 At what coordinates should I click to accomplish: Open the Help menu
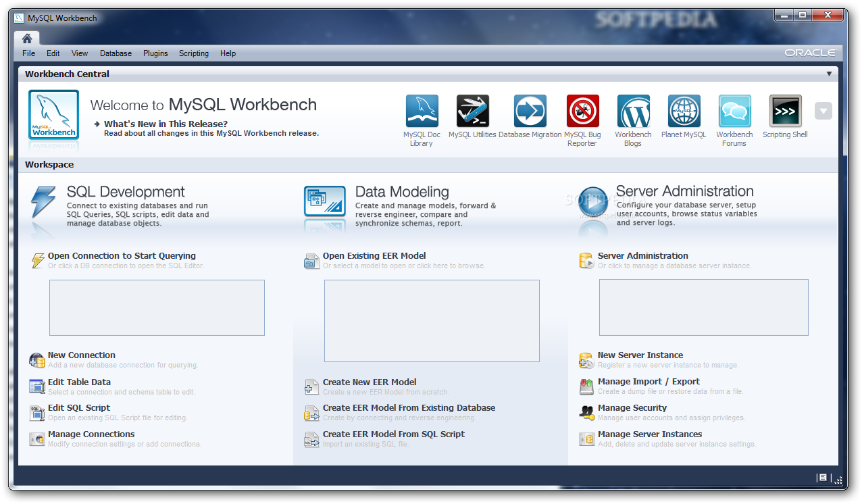point(228,53)
